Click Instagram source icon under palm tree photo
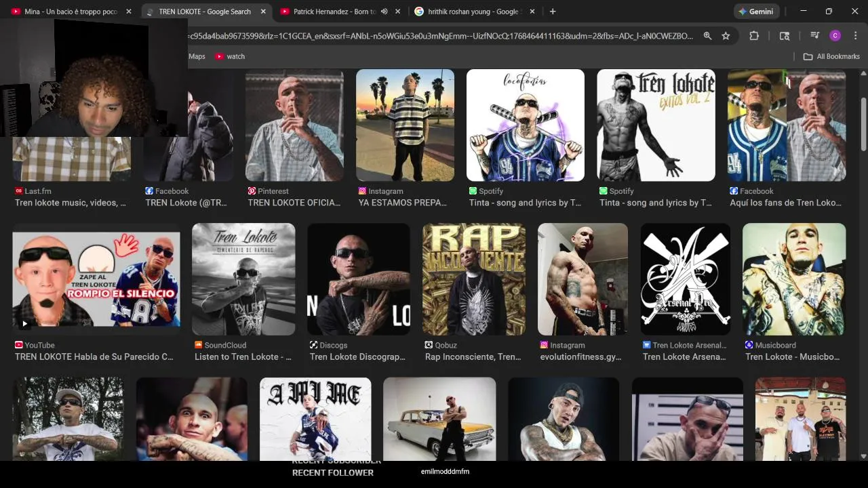This screenshot has width=868, height=488. 363,191
